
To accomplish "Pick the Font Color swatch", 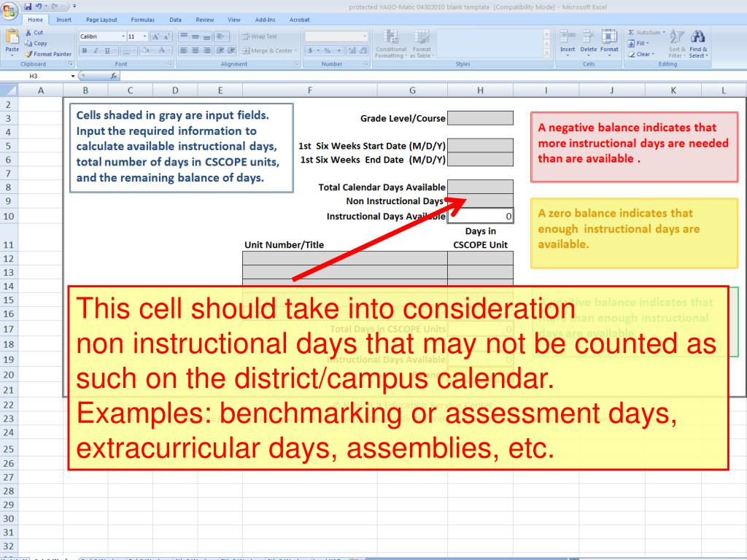I will click(x=161, y=50).
